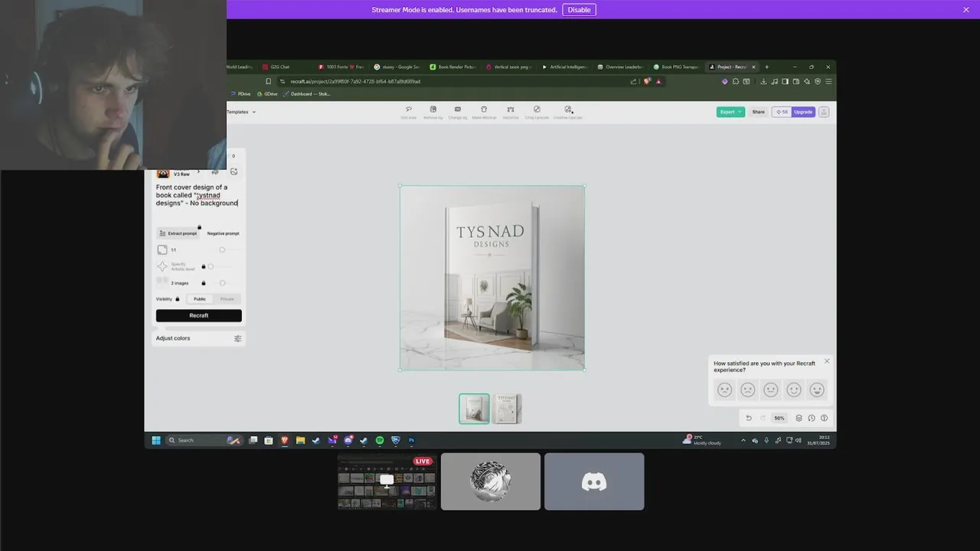Click the aspect ratio 1:1 icon
This screenshot has width=980, height=551.
click(162, 249)
